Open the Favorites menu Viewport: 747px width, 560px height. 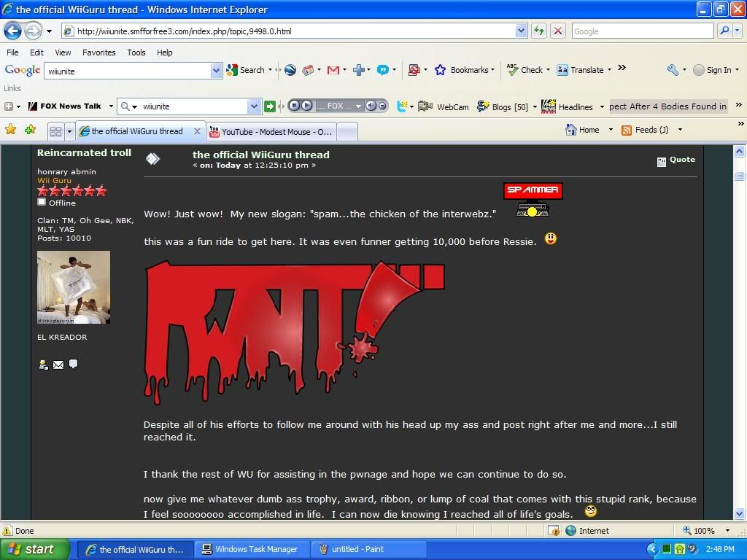98,52
